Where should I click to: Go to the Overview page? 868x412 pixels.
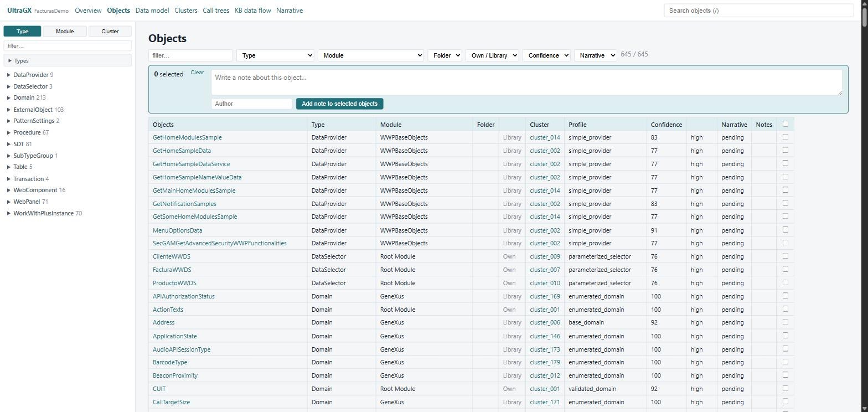(88, 11)
